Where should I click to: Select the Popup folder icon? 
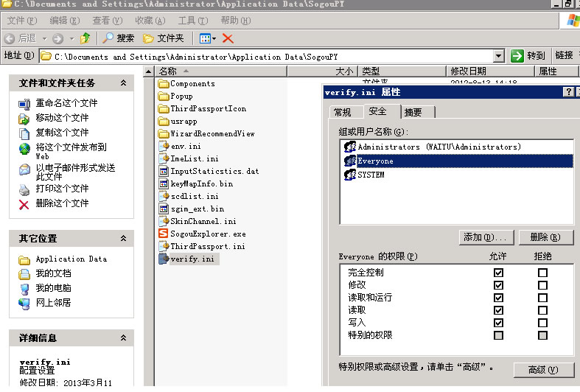pyautogui.click(x=164, y=97)
